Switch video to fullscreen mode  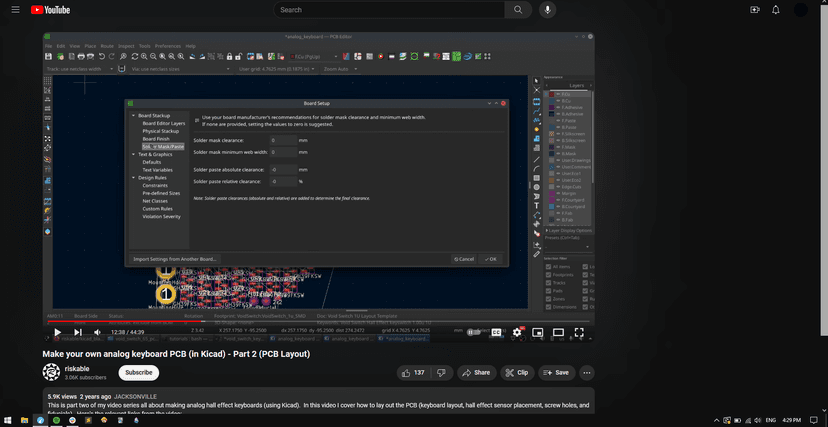click(x=580, y=332)
